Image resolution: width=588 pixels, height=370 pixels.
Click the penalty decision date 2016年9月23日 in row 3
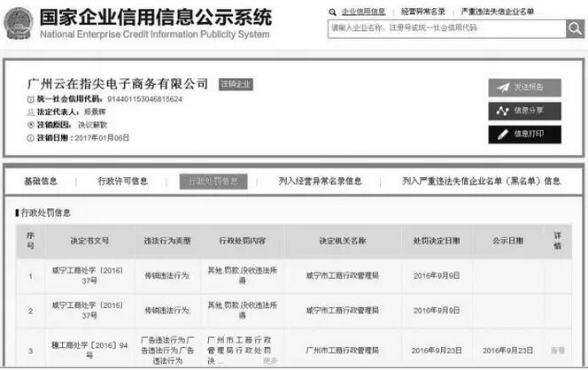point(437,351)
